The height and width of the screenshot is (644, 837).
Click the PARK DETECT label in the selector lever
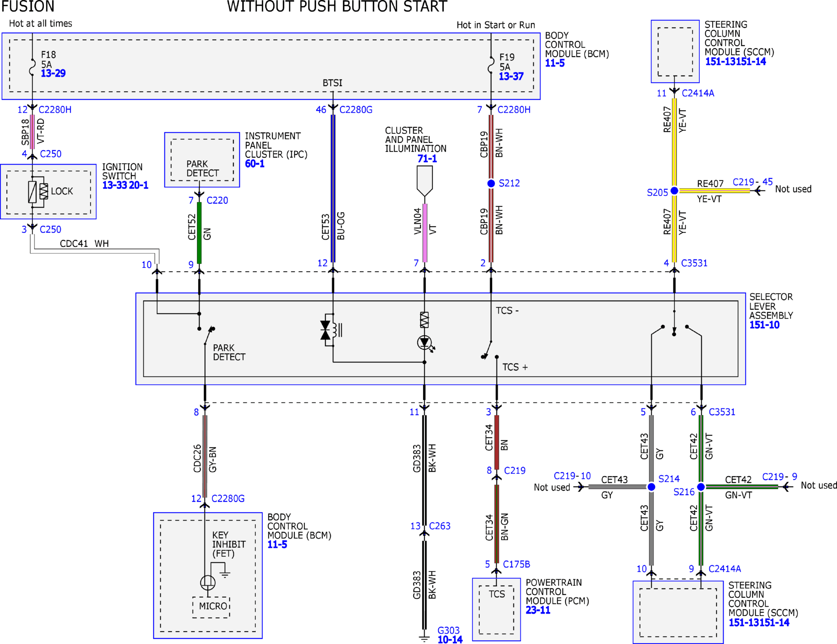(x=229, y=352)
